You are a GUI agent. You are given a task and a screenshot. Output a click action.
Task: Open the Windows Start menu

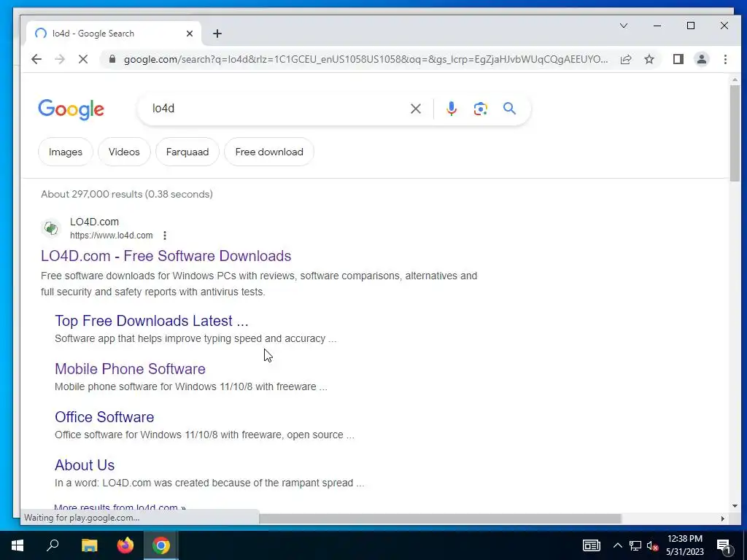(x=18, y=545)
